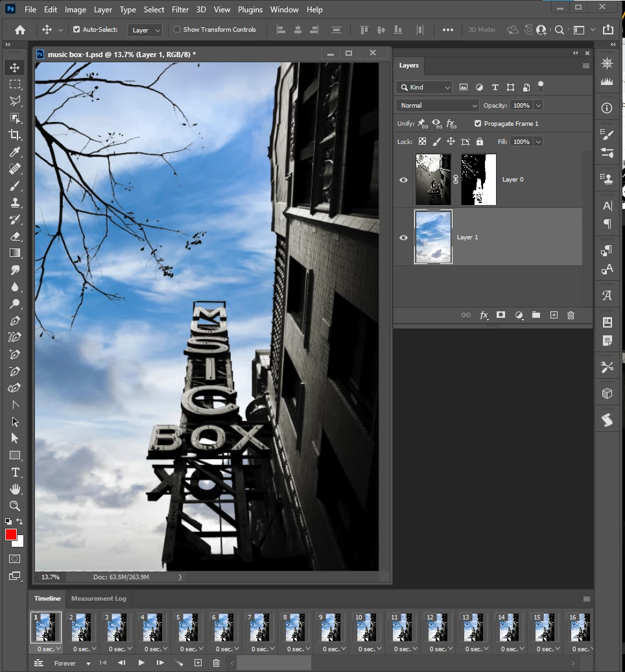
Task: Select the Move tool in the toolbar
Action: 14,67
